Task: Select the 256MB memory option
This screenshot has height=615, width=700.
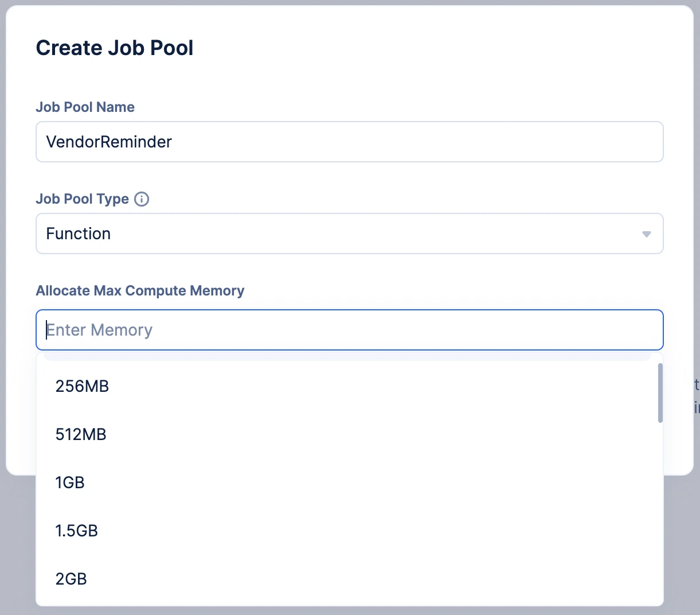Action: click(x=349, y=386)
